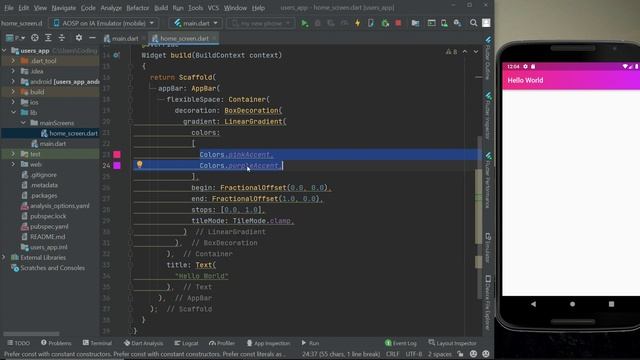Expand the android folder in project tree
640x360 pixels.
tap(13, 82)
